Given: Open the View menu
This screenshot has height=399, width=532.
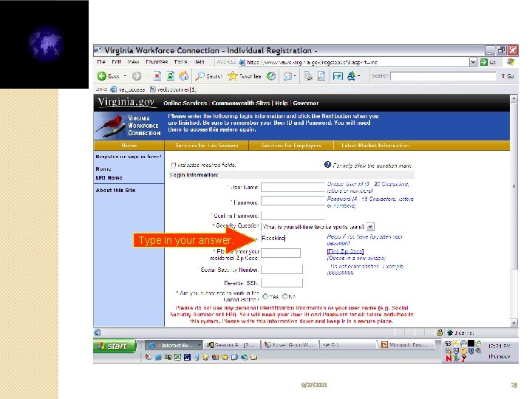Looking at the screenshot, I should [x=133, y=62].
